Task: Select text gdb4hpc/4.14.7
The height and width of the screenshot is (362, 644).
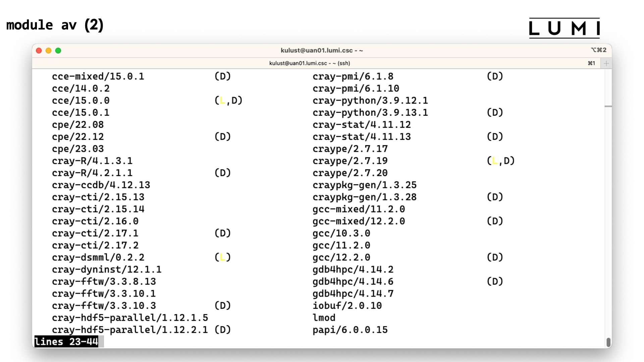Action: (x=353, y=294)
